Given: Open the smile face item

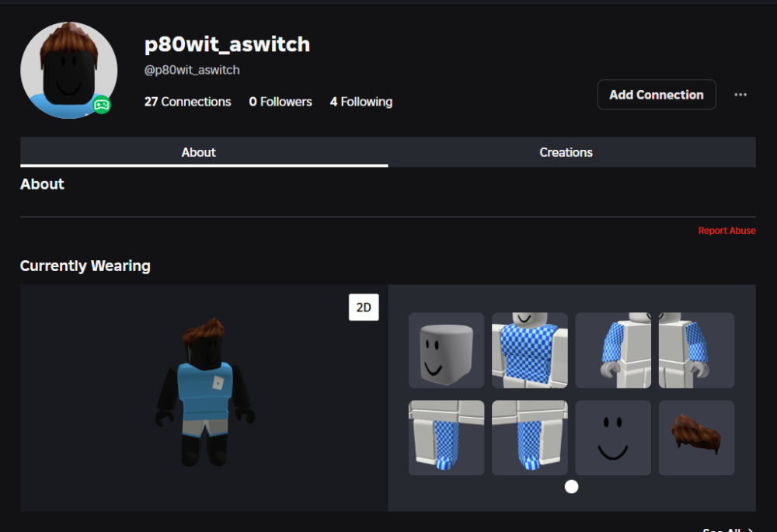Looking at the screenshot, I should pos(613,438).
